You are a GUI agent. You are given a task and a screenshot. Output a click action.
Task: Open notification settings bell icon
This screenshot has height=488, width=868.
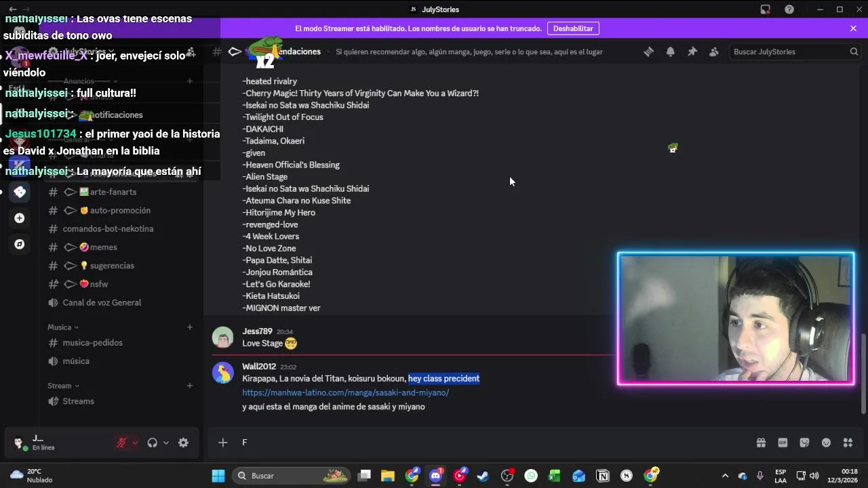[671, 52]
